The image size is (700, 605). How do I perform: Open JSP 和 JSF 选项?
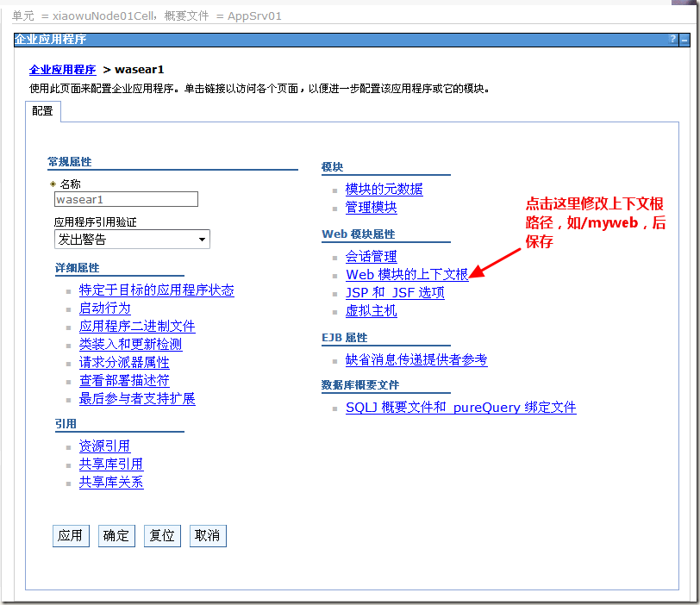pos(395,292)
